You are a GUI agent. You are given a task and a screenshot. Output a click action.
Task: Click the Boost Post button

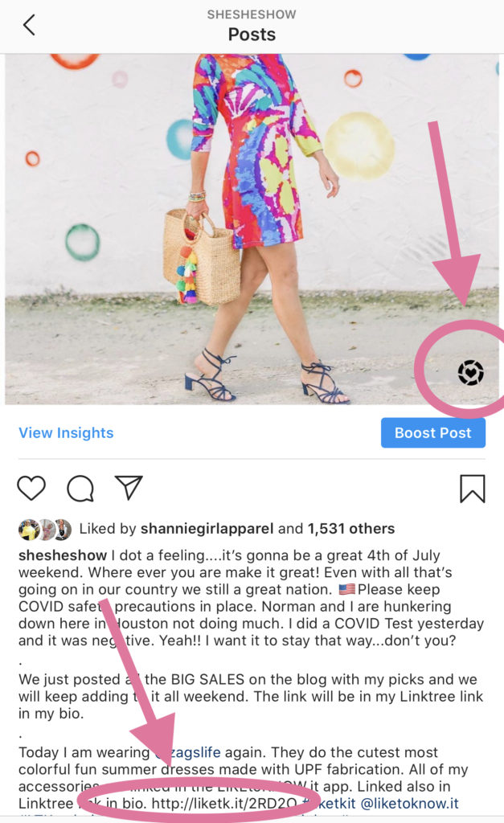click(x=433, y=433)
